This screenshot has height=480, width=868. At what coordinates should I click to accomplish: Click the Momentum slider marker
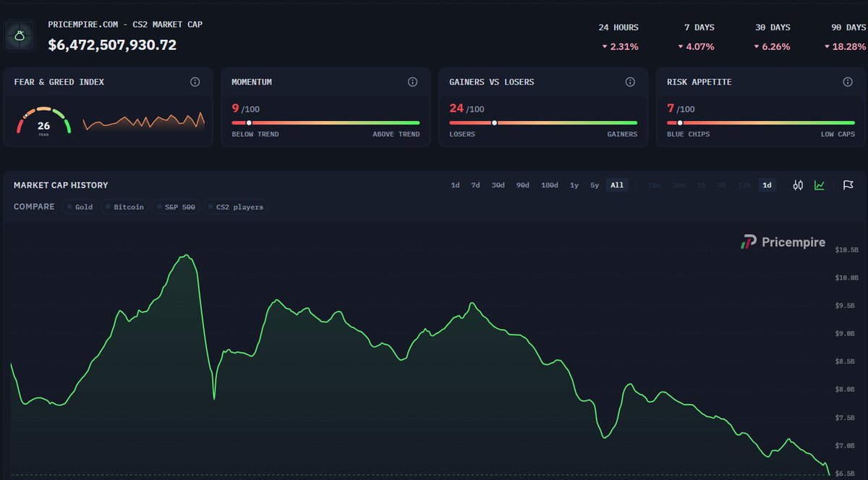pos(249,122)
